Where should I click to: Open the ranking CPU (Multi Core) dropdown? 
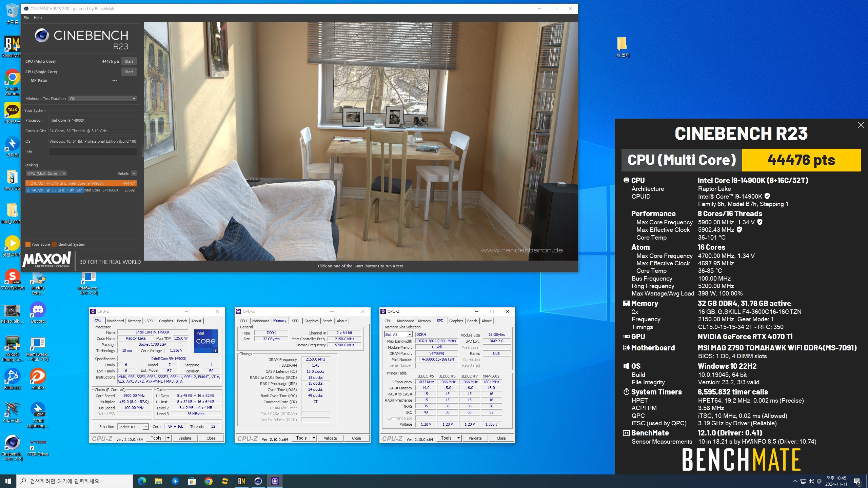click(x=46, y=174)
